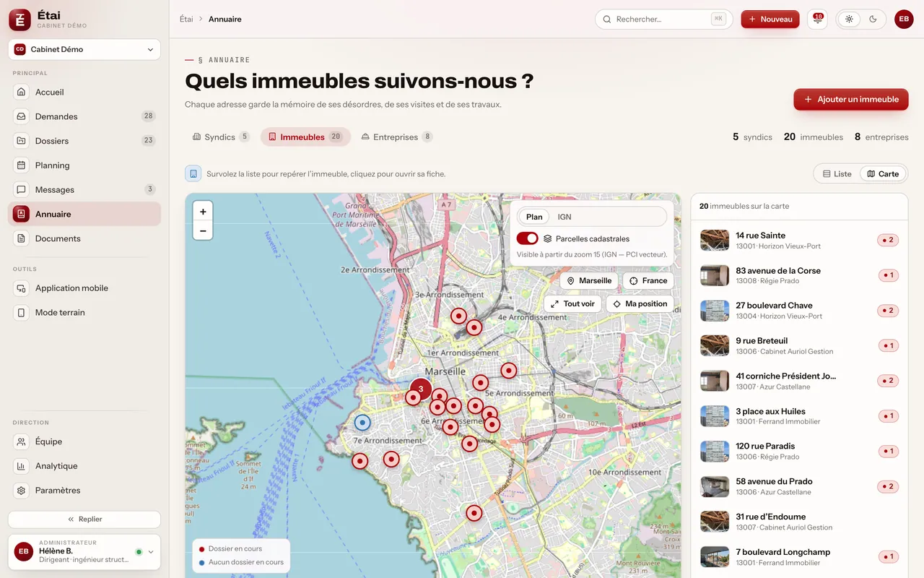Open 27 boulevard Chave entry
The height and width of the screenshot is (578, 924).
pyautogui.click(x=799, y=311)
